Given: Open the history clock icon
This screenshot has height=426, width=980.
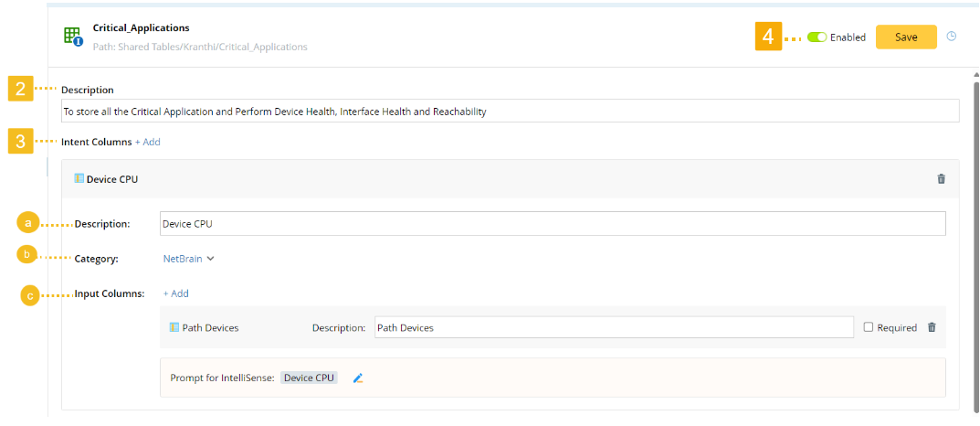Looking at the screenshot, I should (951, 37).
